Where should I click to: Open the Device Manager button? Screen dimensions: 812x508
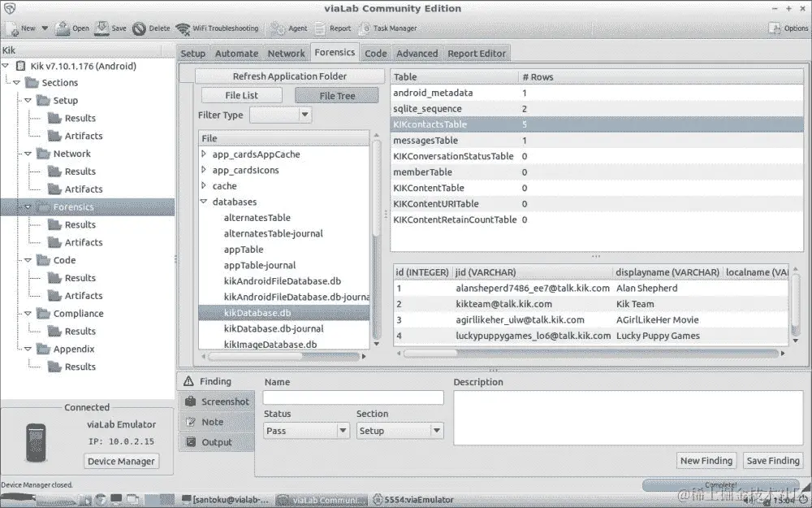point(121,462)
